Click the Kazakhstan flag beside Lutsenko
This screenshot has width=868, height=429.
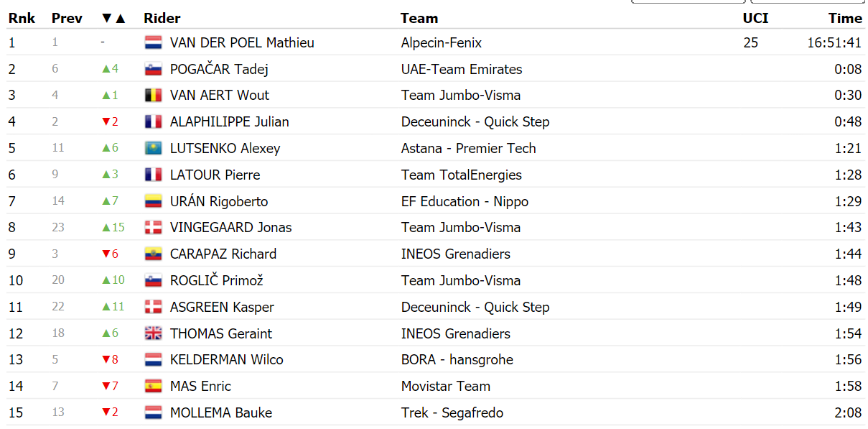154,148
